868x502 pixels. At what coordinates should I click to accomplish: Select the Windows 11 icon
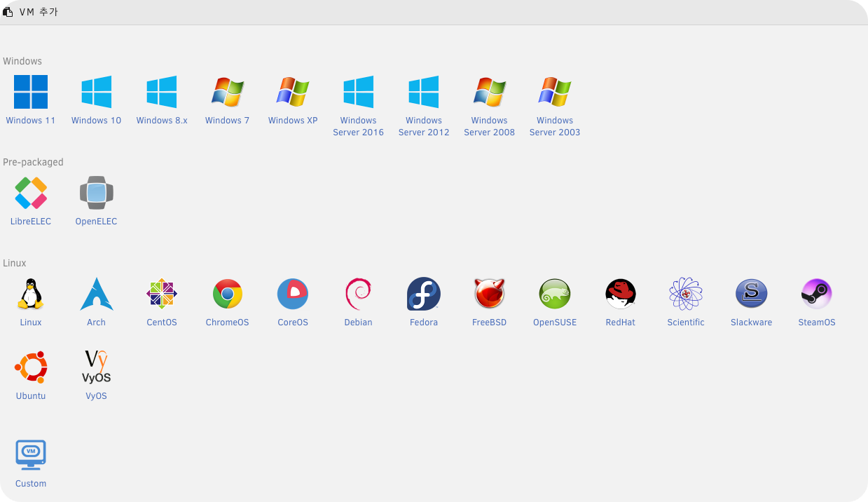(x=31, y=92)
